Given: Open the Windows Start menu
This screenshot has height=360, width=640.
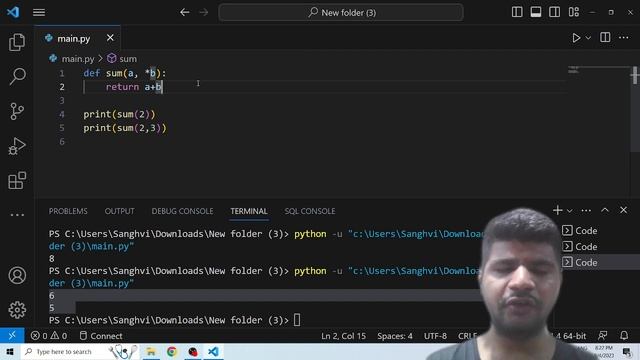Looking at the screenshot, I should coord(10,351).
